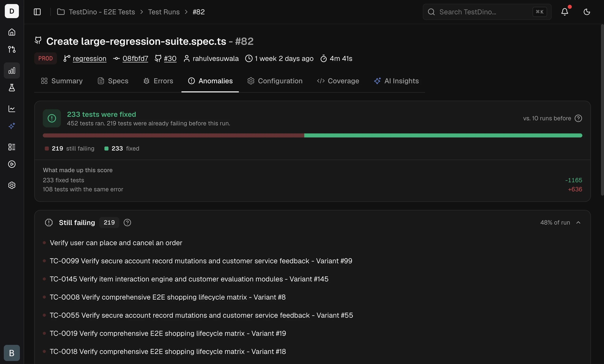Open test TC-0018 Variant #18
Screen dimensions: 604x364
pyautogui.click(x=168, y=352)
